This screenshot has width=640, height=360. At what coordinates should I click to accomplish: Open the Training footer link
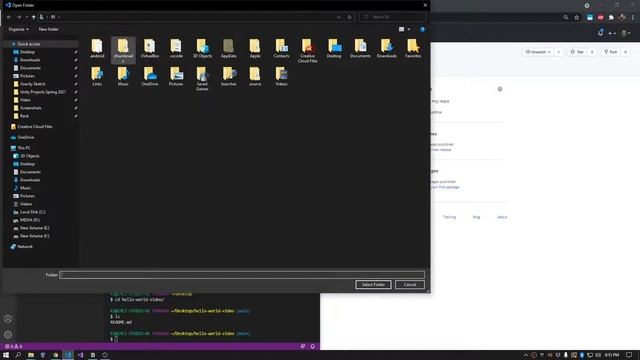coord(449,217)
